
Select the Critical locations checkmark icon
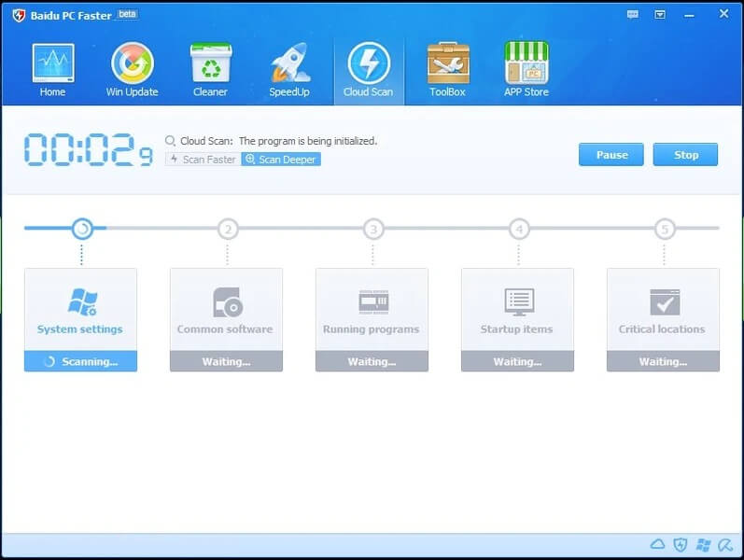(x=665, y=301)
